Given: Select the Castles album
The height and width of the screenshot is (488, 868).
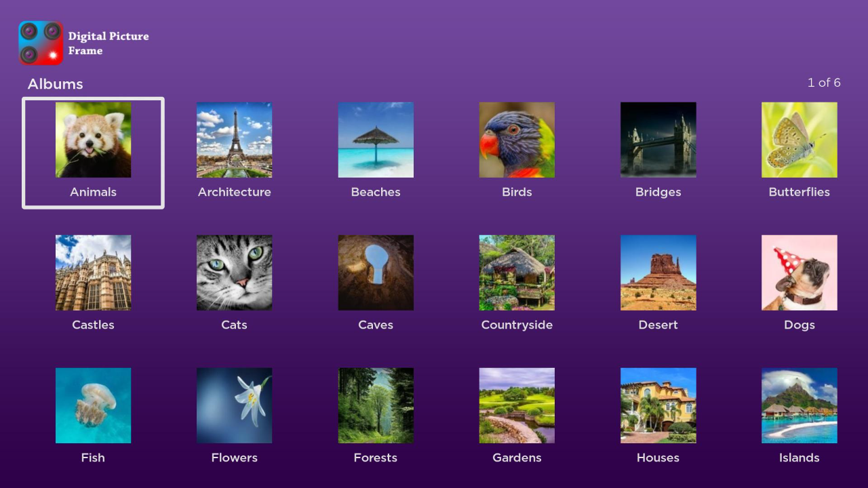Looking at the screenshot, I should point(93,272).
